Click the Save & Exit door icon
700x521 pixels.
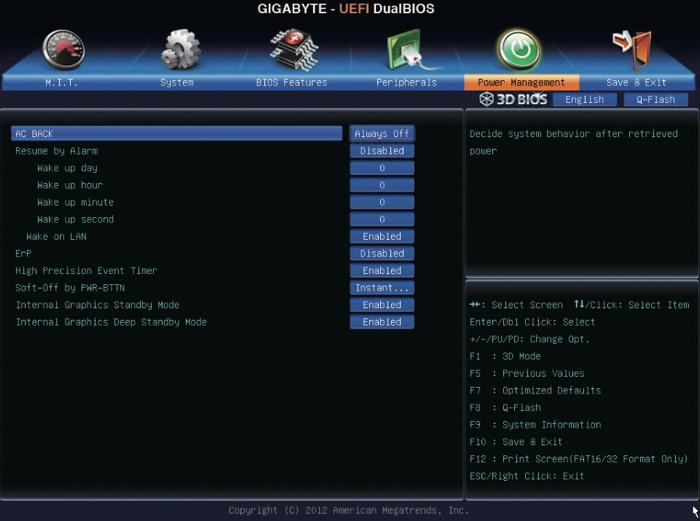pyautogui.click(x=634, y=48)
